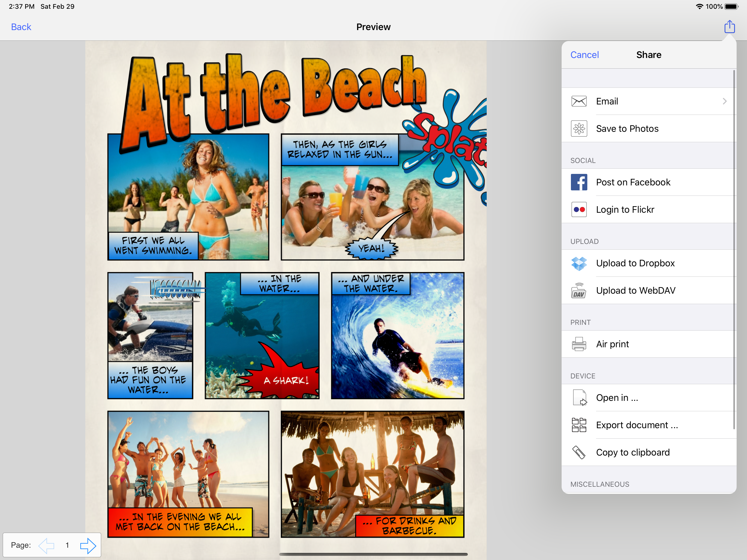The image size is (747, 560).
Task: Go to previous page arrow
Action: pos(46,546)
